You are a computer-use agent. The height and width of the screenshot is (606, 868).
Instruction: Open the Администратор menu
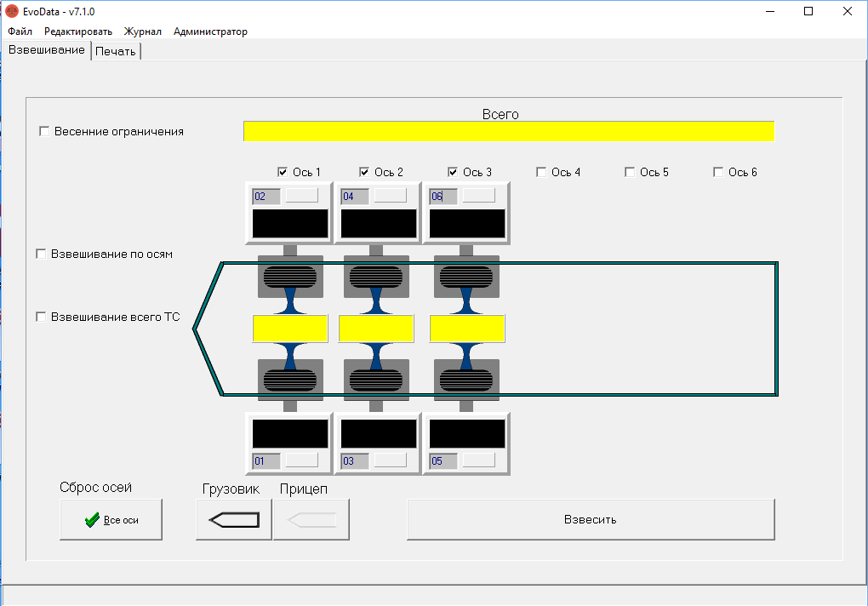point(210,31)
